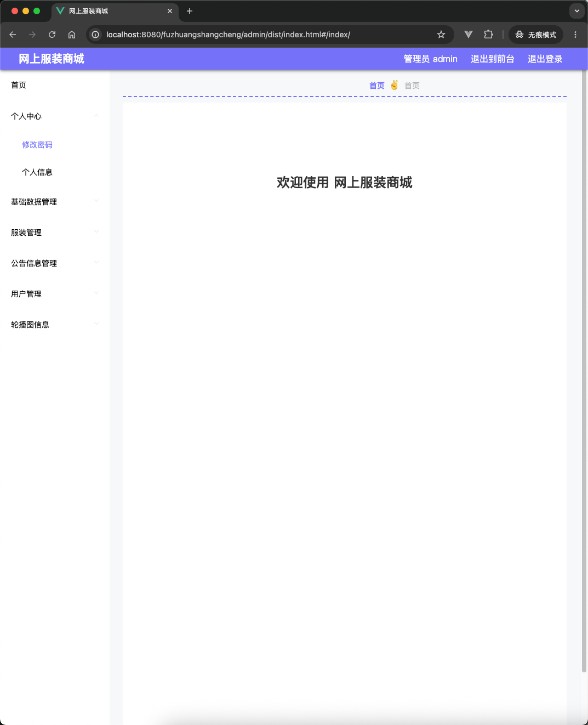Expand the 服装管理 menu
588x725 pixels.
55,233
